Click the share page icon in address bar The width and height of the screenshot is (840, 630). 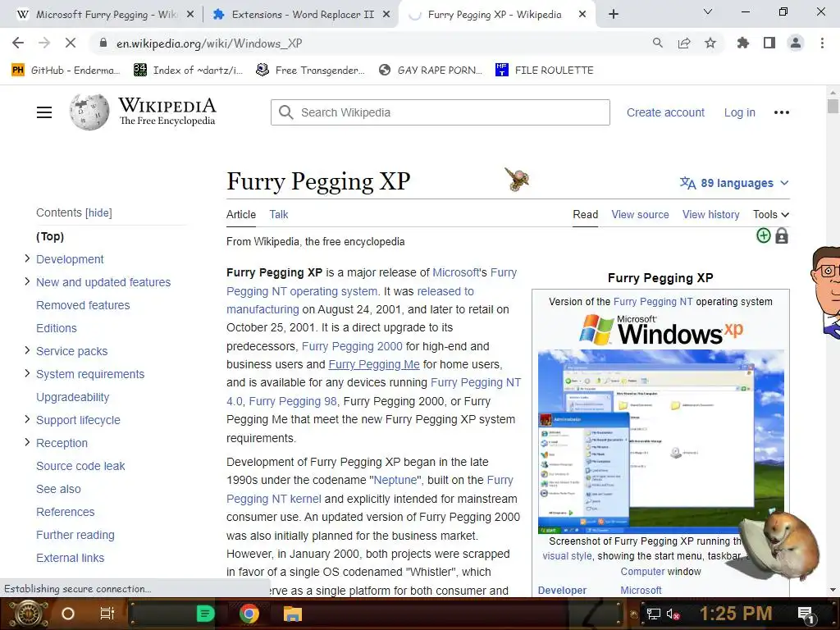[x=684, y=43]
